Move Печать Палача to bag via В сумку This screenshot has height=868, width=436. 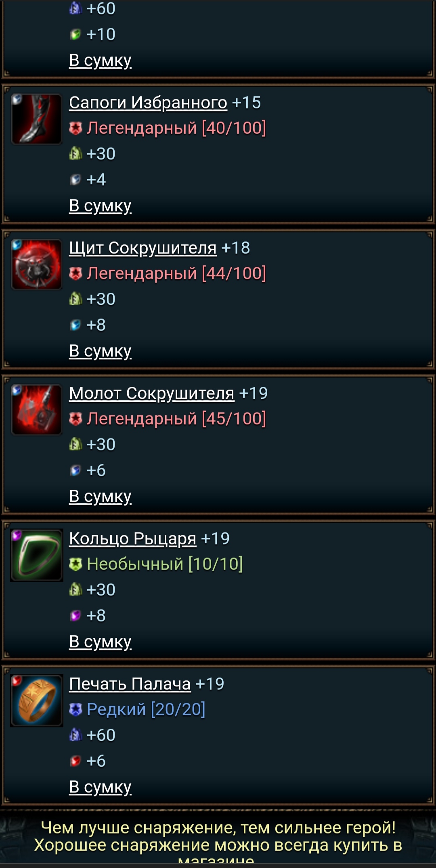pos(100,787)
